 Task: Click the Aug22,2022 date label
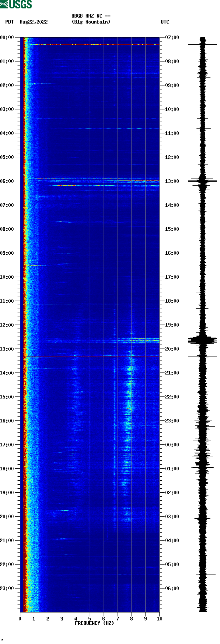(x=33, y=22)
